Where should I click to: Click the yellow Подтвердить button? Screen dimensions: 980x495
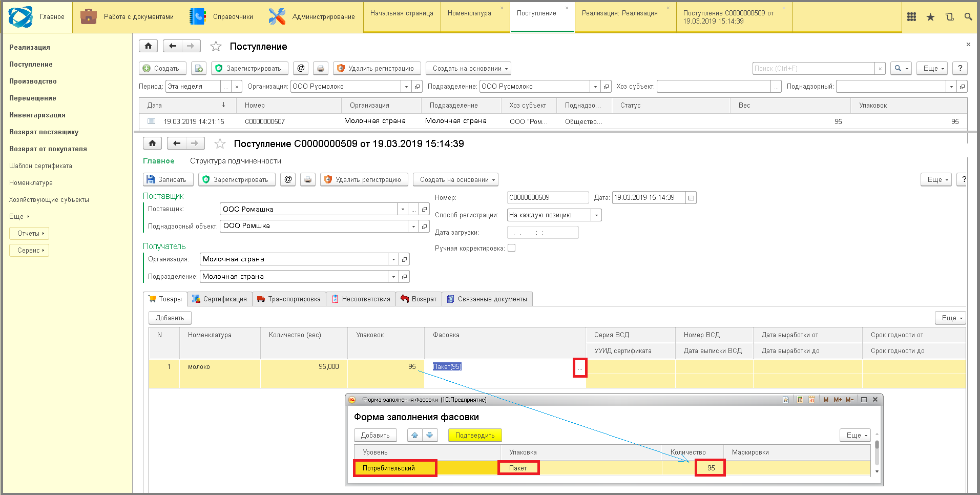tap(475, 436)
